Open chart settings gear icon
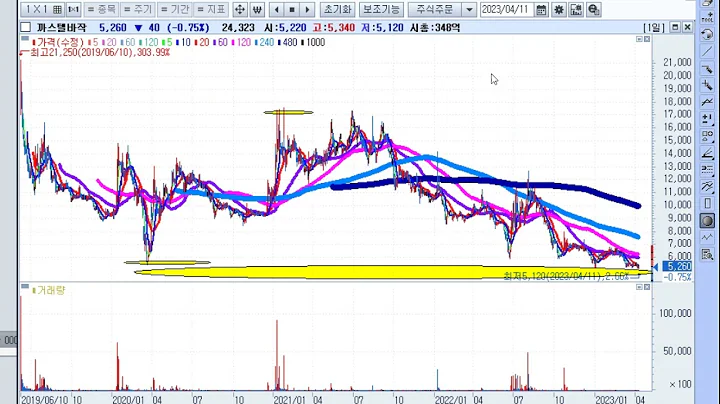Screen dimensions: 720x404 [559, 10]
